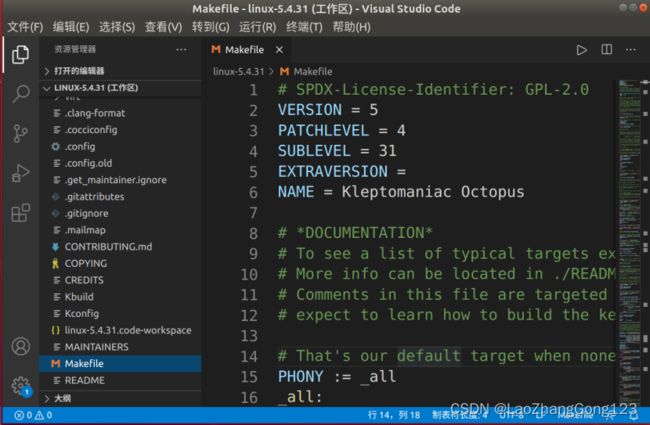Click linux-5.4.31 in the breadcrumb
650x425 pixels.
[x=238, y=72]
